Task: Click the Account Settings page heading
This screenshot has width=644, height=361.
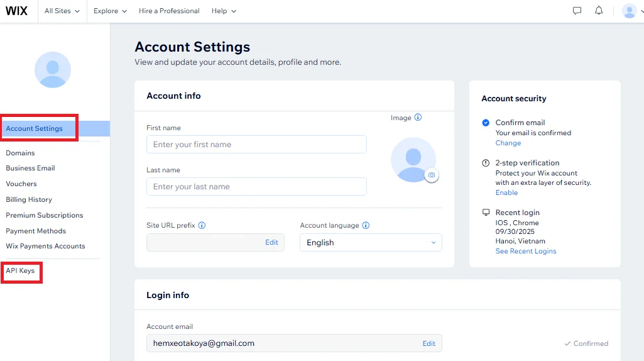Action: [x=192, y=47]
